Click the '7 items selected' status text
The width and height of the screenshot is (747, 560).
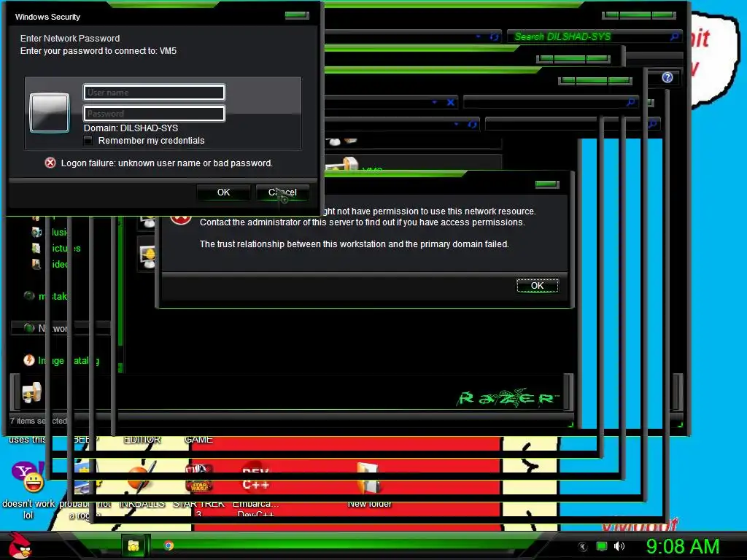pyautogui.click(x=39, y=421)
